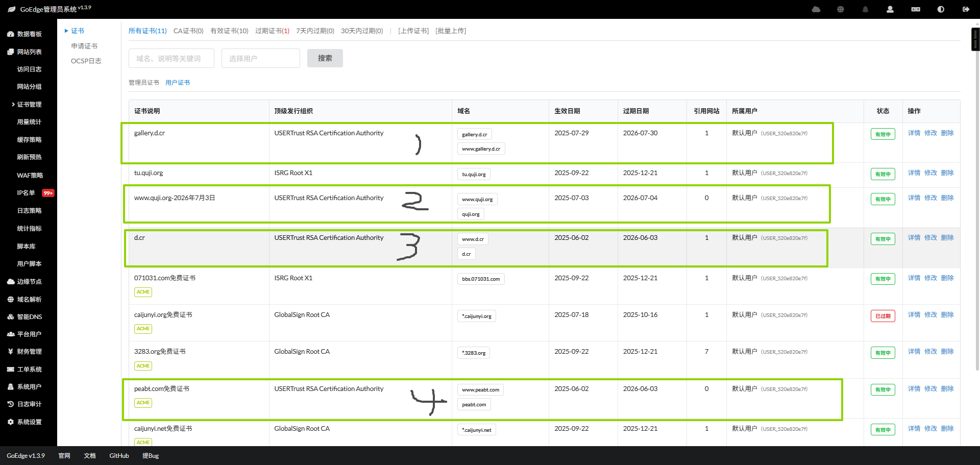
Task: Open the 申请证书 submenu item
Action: tap(84, 46)
